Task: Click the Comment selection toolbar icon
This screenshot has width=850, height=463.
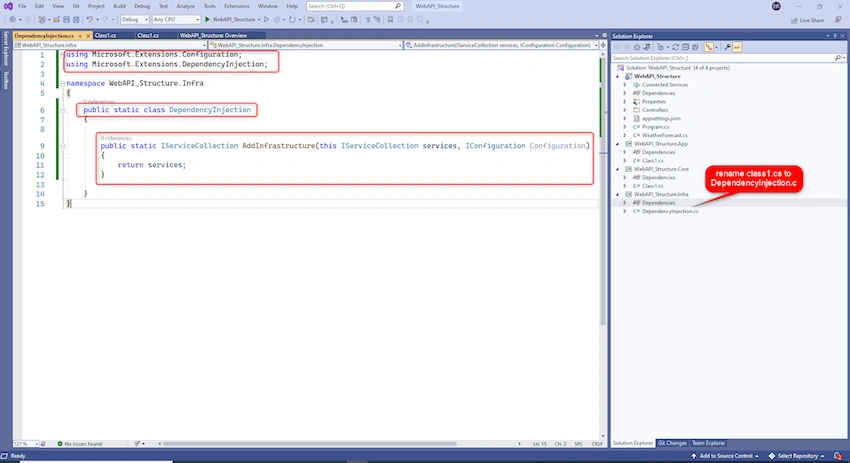Action: click(x=367, y=20)
